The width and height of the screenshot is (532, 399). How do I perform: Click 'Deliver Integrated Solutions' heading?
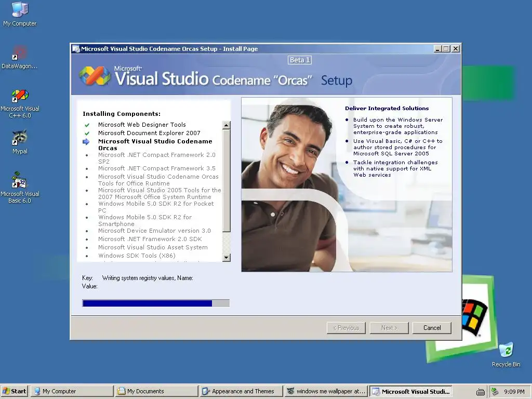(387, 108)
